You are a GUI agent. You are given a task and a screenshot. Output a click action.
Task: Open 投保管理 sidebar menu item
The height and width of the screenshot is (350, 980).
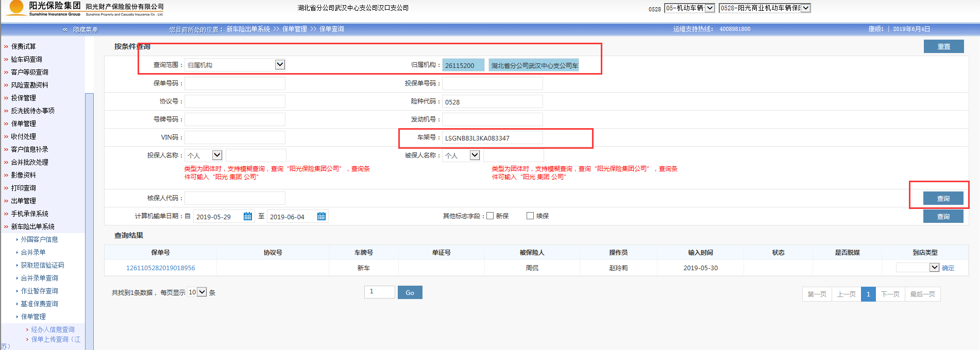click(x=24, y=98)
